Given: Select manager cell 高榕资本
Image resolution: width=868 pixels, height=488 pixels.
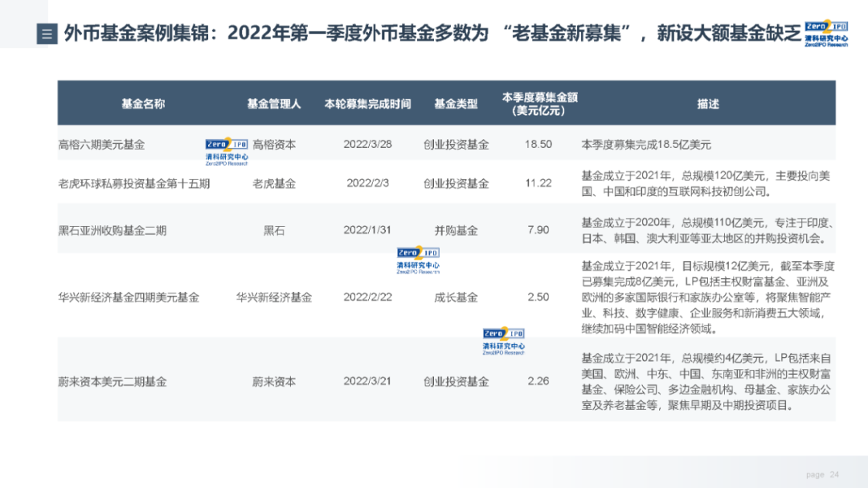Looking at the screenshot, I should click(274, 145).
